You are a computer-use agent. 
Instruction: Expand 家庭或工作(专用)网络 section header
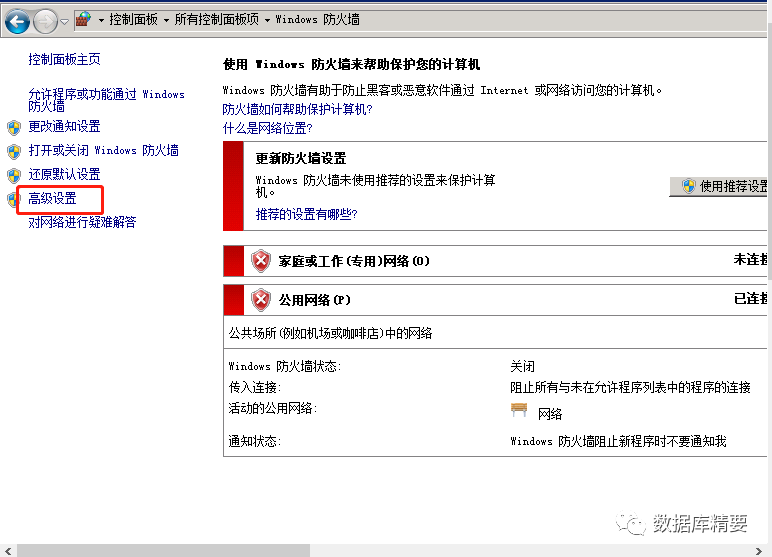point(495,261)
